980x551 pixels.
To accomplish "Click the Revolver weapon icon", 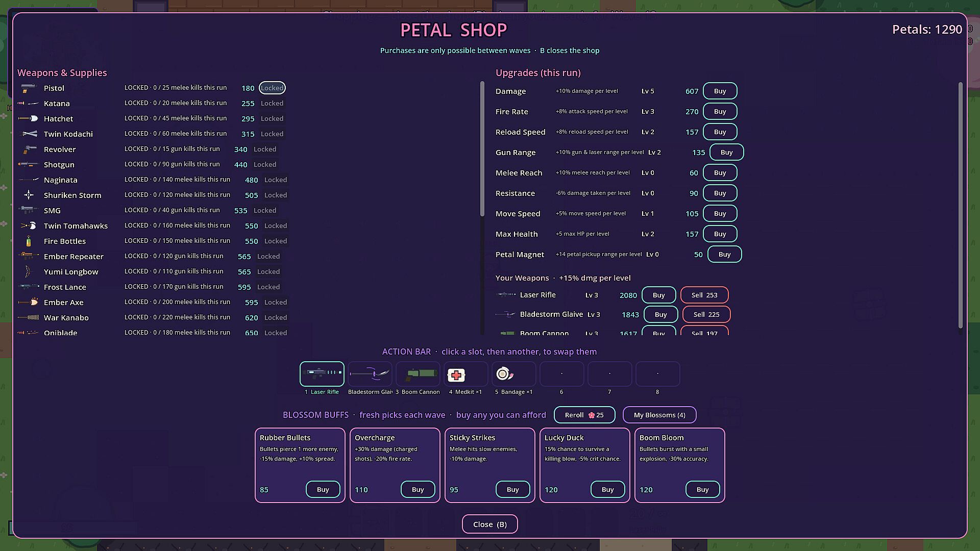I will point(29,149).
